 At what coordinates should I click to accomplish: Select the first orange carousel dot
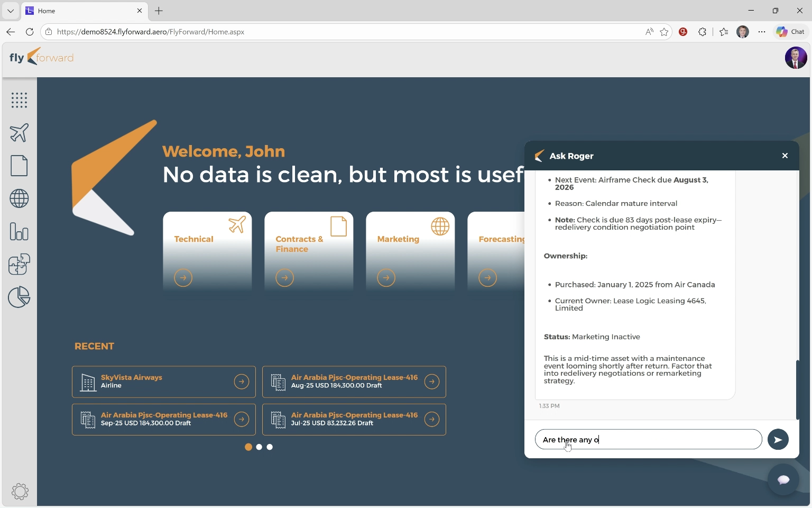click(248, 447)
